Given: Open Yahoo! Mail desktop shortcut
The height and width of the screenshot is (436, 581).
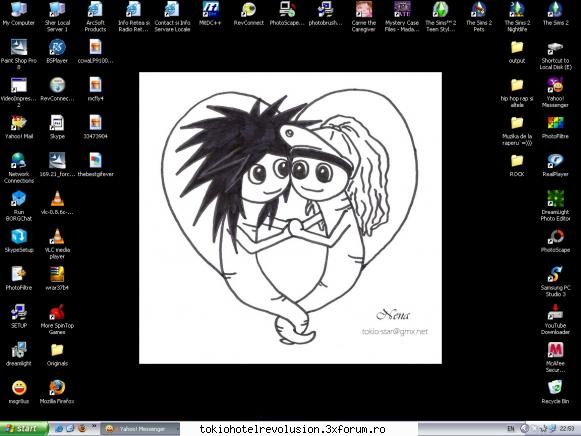Looking at the screenshot, I should click(19, 127).
